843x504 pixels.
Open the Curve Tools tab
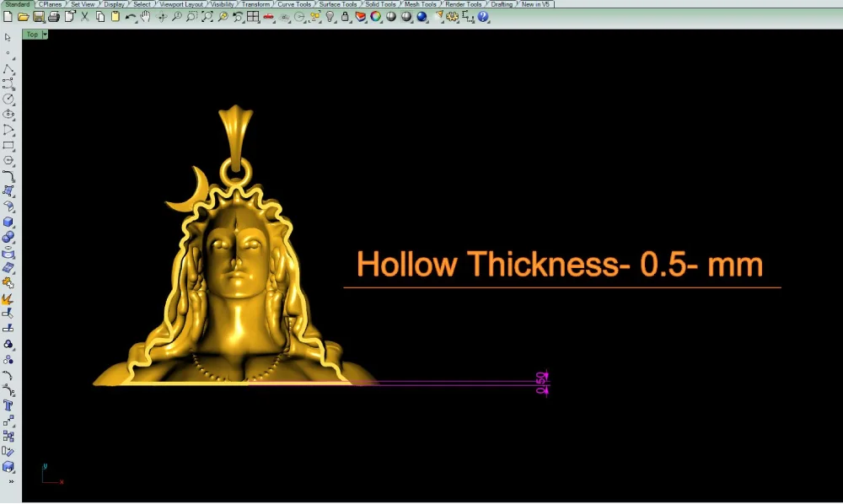[x=294, y=3]
